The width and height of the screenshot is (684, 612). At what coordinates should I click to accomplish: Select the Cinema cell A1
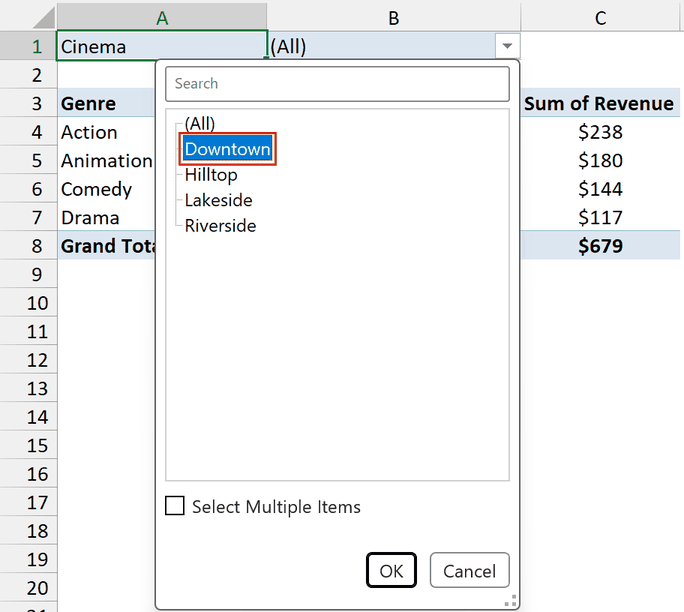(162, 46)
